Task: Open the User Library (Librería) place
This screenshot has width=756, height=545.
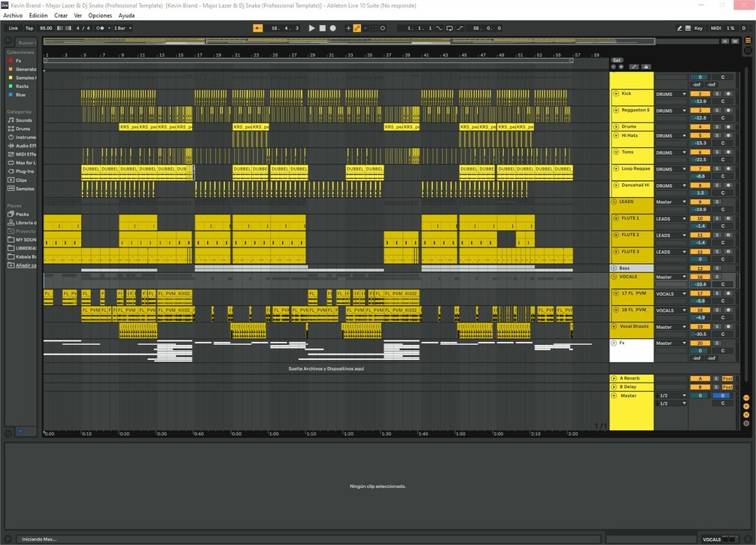Action: point(22,223)
